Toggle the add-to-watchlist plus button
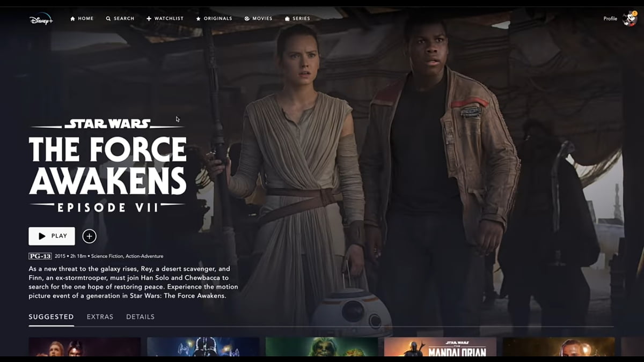The height and width of the screenshot is (362, 644). tap(89, 236)
